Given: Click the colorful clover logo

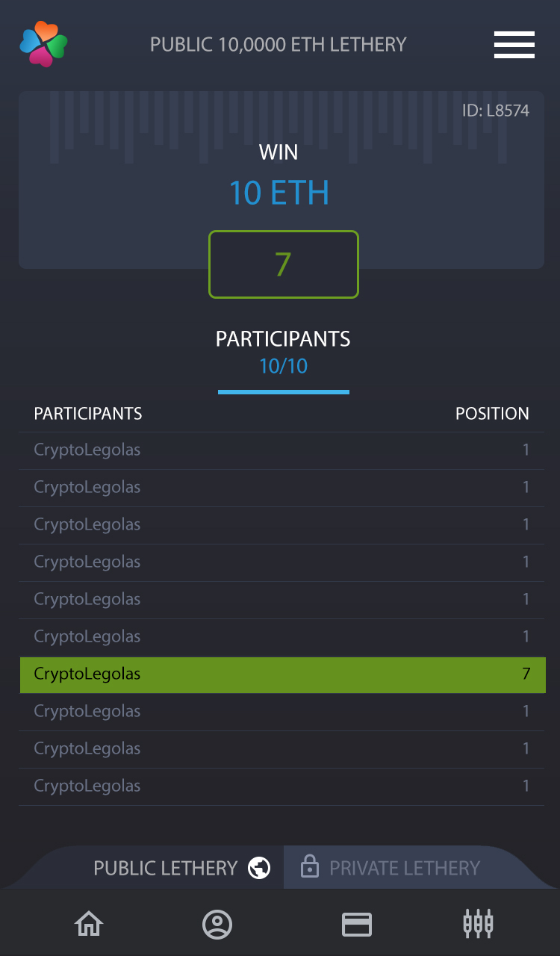Looking at the screenshot, I should [x=44, y=44].
